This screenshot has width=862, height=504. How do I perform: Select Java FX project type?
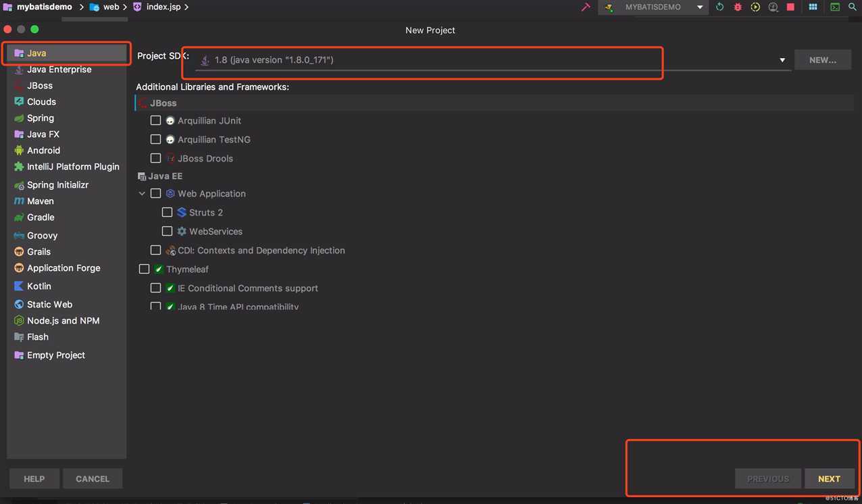[66, 134]
